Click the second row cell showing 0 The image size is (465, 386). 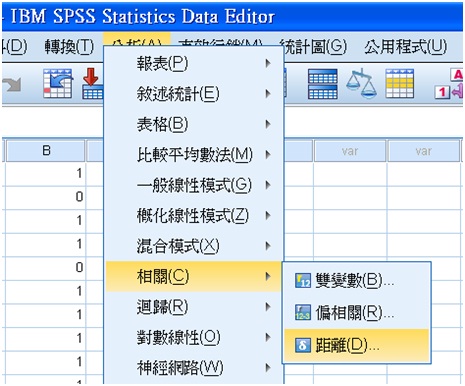pyautogui.click(x=46, y=197)
